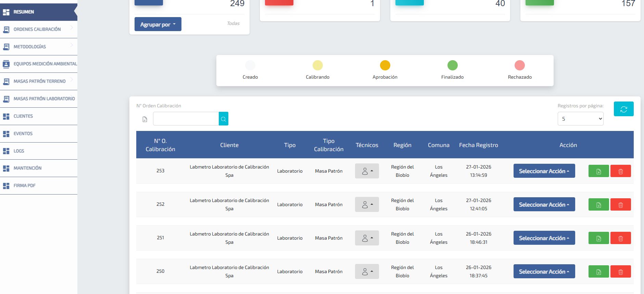Click the Equipos Medición Ambiental sidebar icon
The width and height of the screenshot is (644, 294).
click(6, 64)
